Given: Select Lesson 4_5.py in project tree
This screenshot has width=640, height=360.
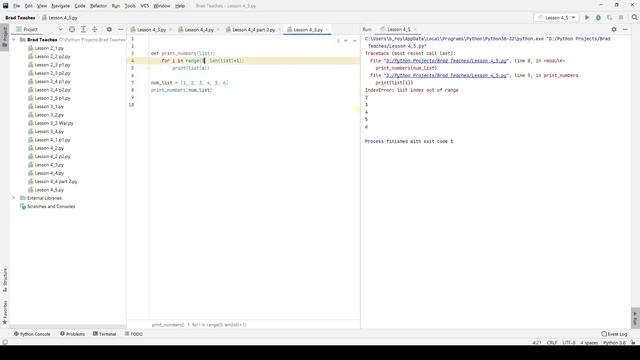Looking at the screenshot, I should (49, 190).
